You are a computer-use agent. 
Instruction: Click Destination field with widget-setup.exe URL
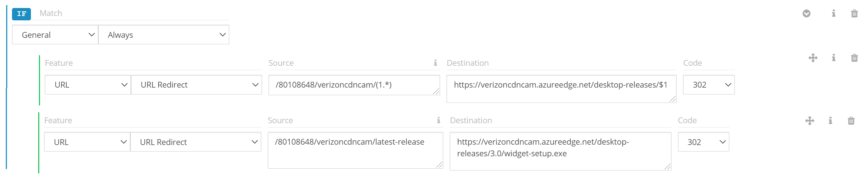click(560, 151)
